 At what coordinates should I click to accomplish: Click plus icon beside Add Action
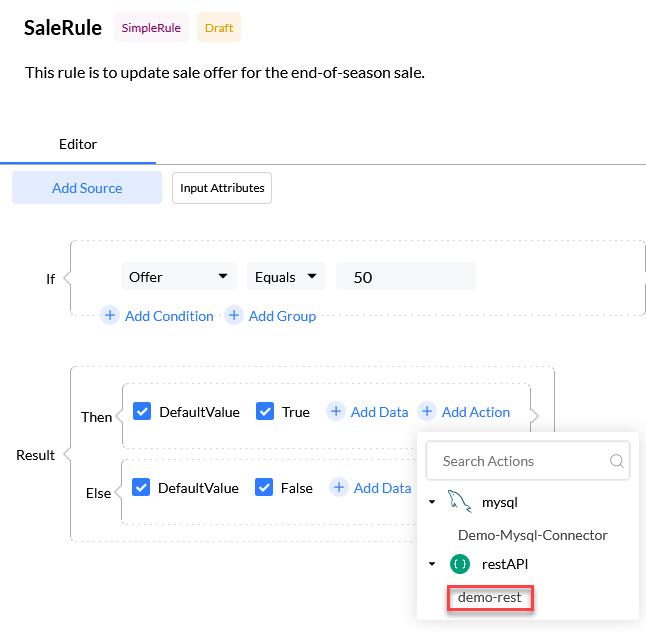427,412
